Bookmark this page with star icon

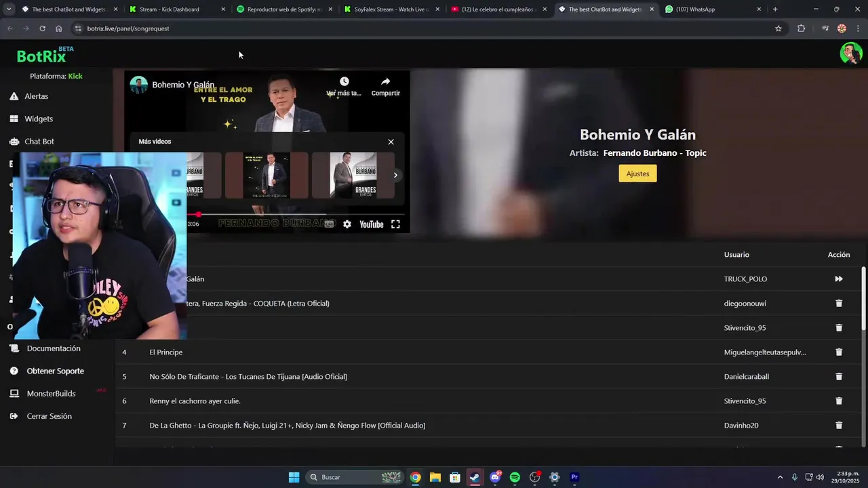click(x=778, y=28)
